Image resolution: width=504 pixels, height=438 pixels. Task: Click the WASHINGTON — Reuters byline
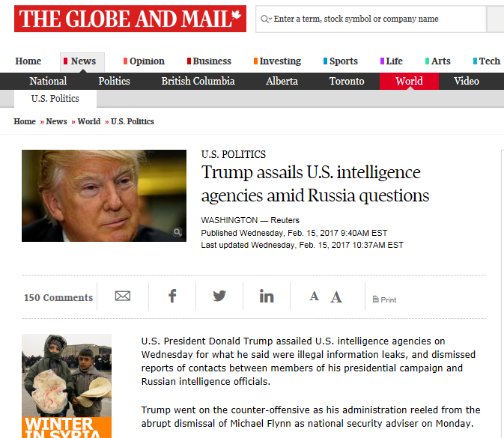[250, 220]
